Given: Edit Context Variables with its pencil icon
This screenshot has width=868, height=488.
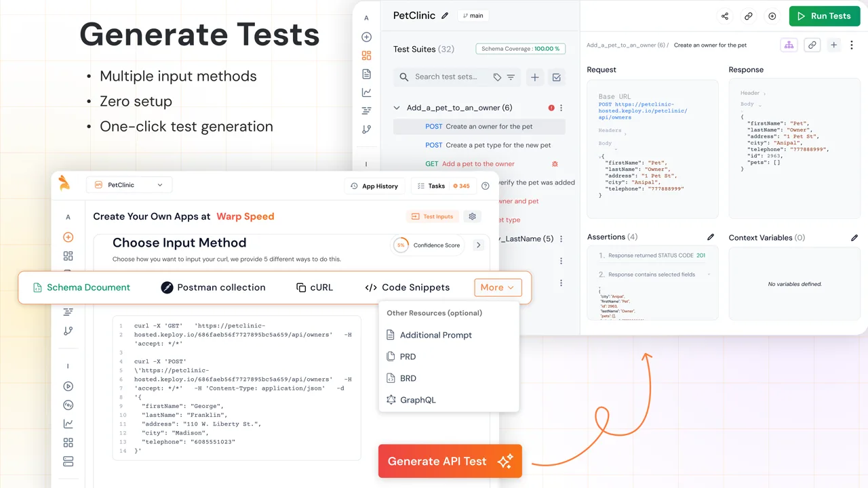Looking at the screenshot, I should tap(854, 238).
